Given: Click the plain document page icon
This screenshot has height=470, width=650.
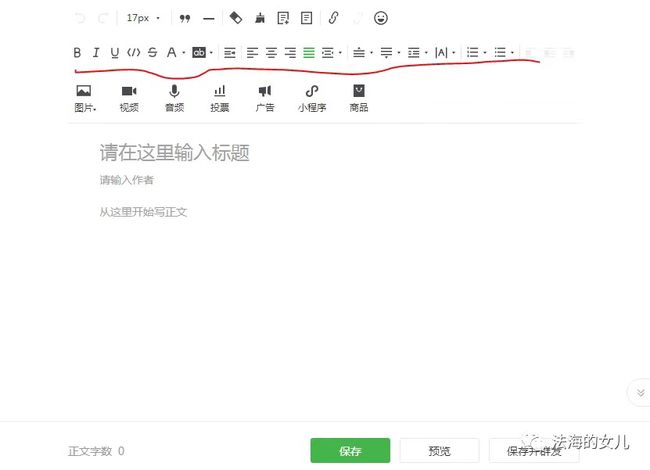Looking at the screenshot, I should [x=306, y=18].
